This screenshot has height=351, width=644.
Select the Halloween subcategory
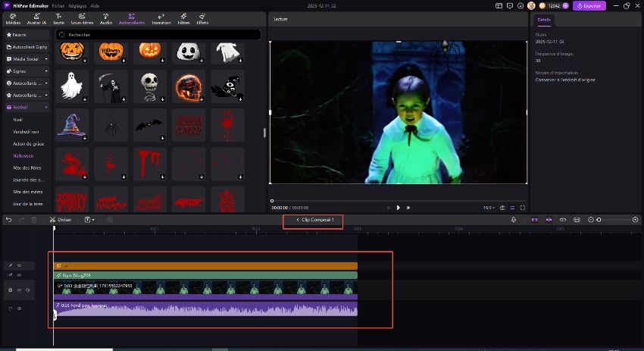23,155
